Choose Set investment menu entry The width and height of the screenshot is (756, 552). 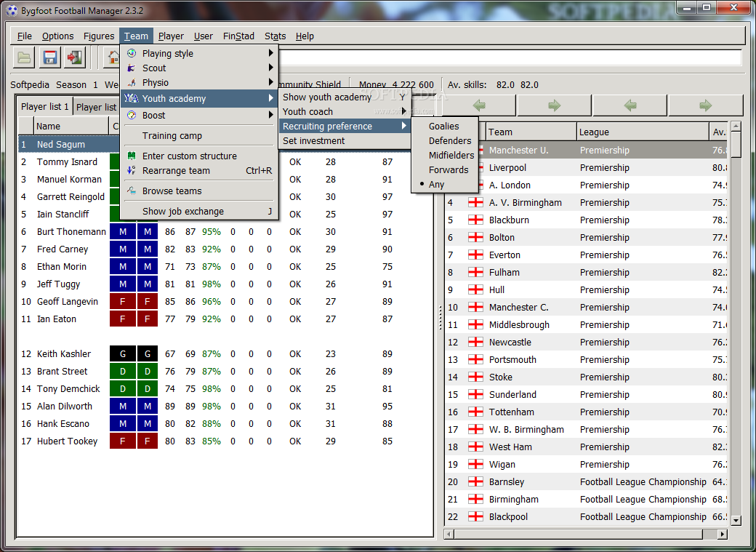[345, 140]
